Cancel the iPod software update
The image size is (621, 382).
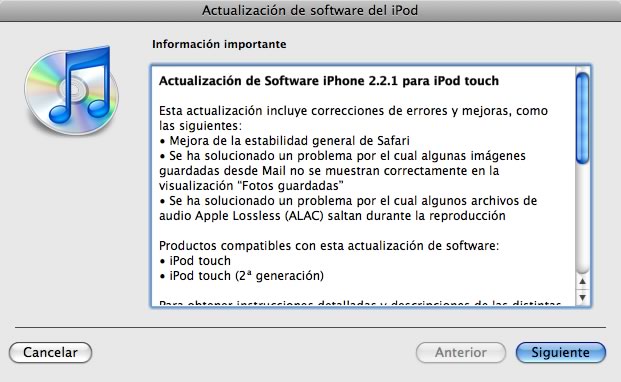[x=50, y=352]
